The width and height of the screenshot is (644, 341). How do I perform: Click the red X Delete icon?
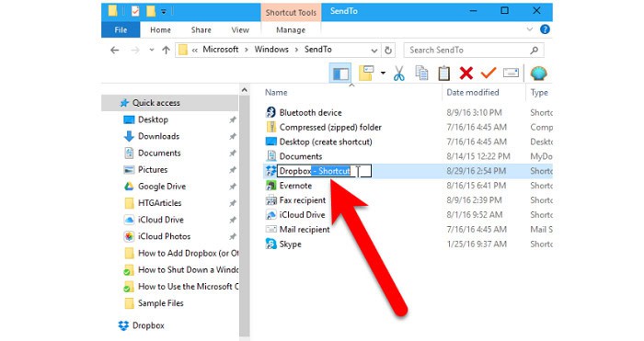(x=466, y=73)
